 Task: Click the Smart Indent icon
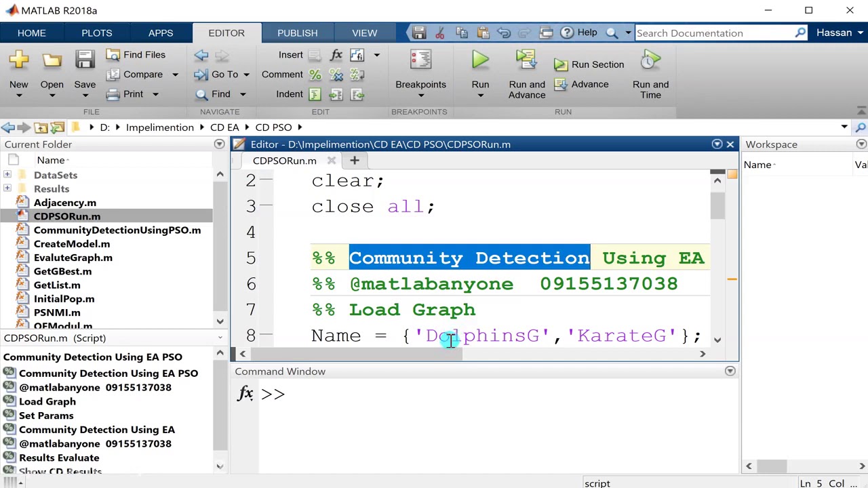[315, 94]
